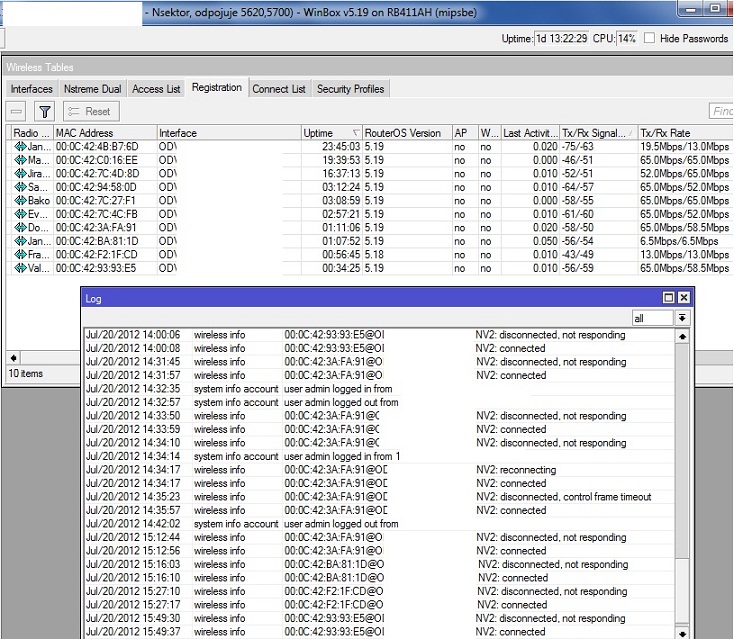
Task: Click radio icon for row 00:0C:42:BA:81:1D
Action: pos(20,241)
